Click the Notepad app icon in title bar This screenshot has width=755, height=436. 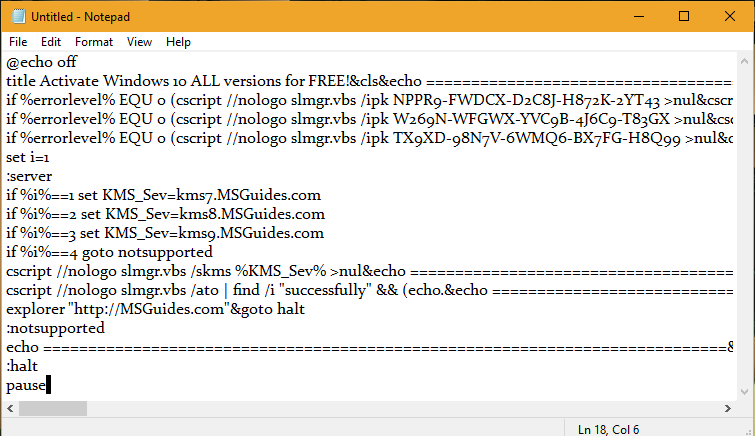18,16
